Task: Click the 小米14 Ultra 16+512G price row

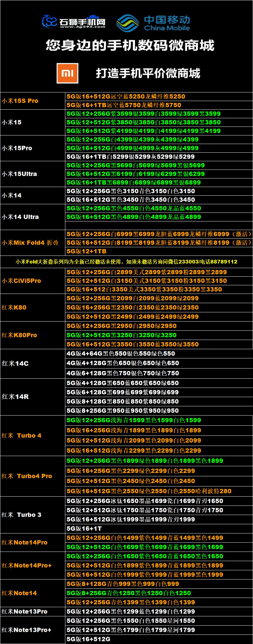Action: tap(134, 217)
